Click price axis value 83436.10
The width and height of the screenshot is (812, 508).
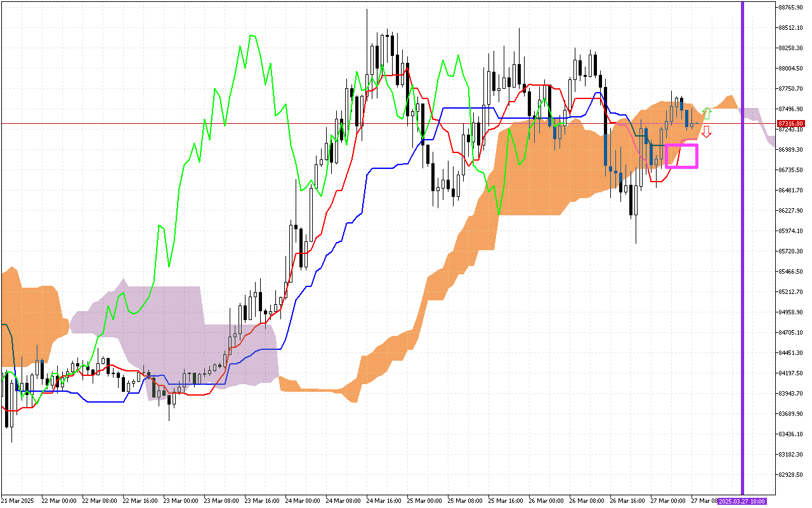(x=790, y=434)
